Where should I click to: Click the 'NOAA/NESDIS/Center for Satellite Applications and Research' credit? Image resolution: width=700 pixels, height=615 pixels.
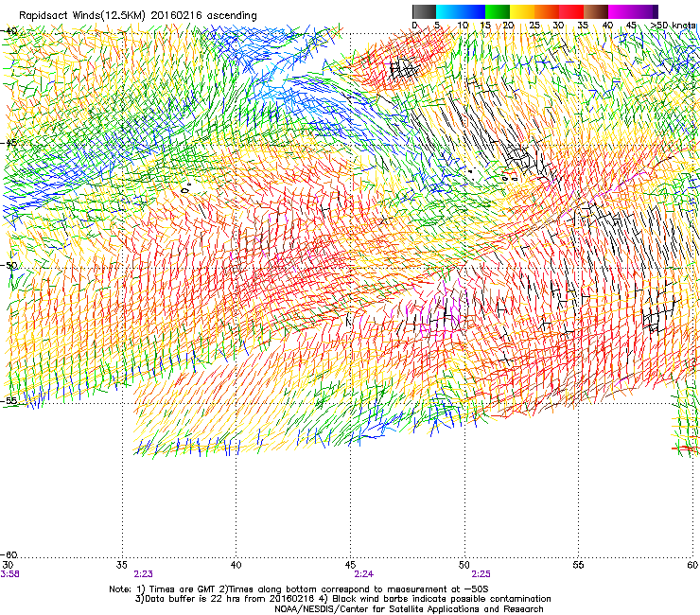(409, 609)
